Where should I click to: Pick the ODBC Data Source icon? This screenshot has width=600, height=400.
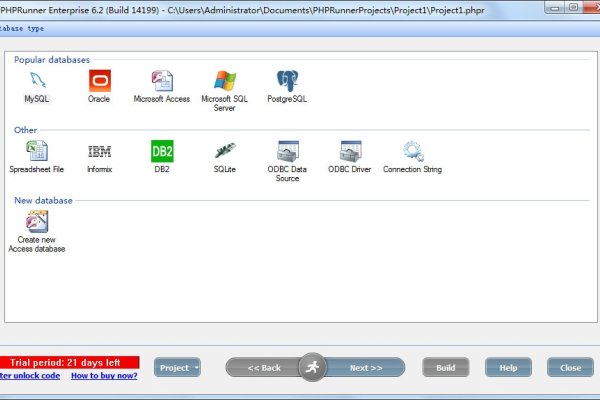coord(288,152)
